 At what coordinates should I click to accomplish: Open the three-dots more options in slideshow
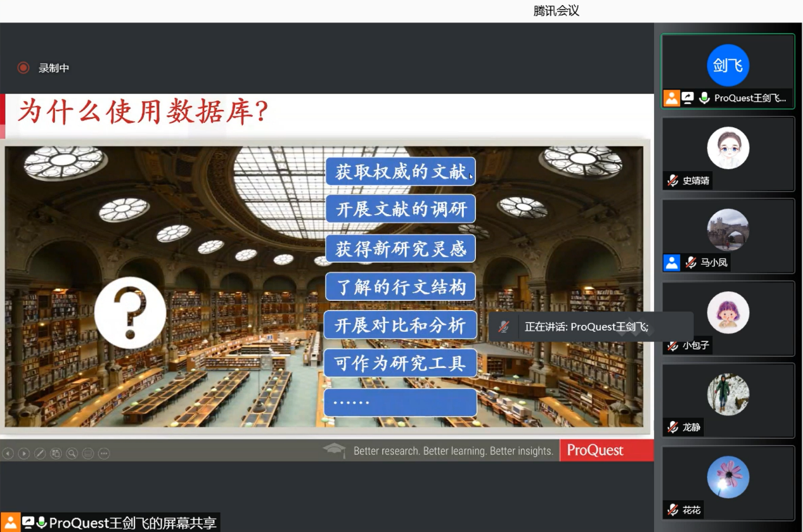(104, 453)
